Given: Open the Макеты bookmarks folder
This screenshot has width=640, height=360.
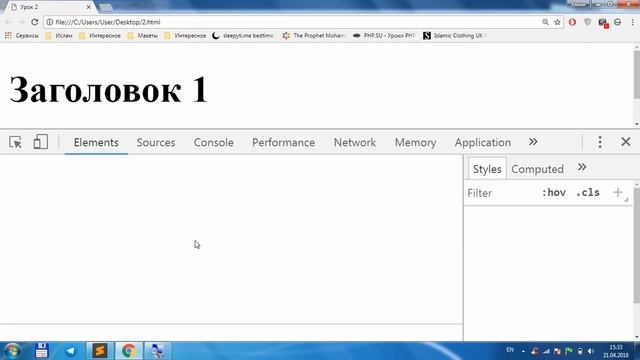Looking at the screenshot, I should point(142,36).
